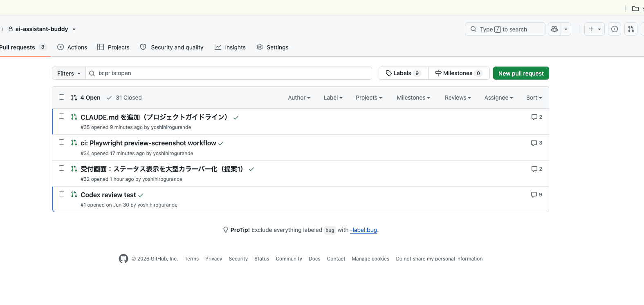This screenshot has height=305, width=644.
Task: Open the Copilot chat icon
Action: point(554,29)
